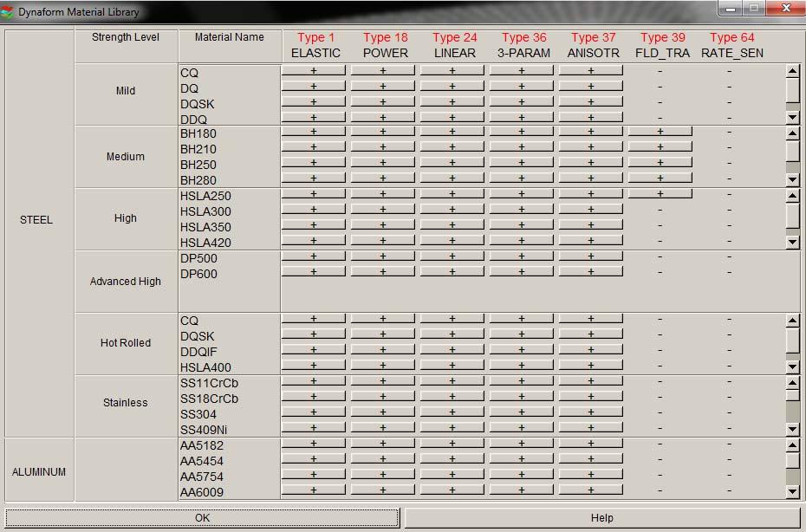Select Type 24 LINEAR for HSLA420

coord(452,240)
